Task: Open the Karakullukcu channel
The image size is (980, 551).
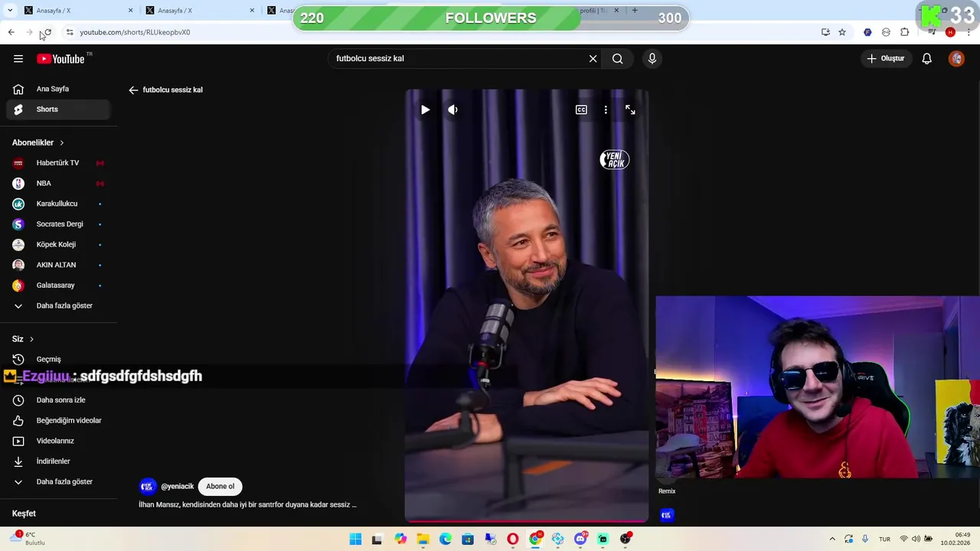Action: click(x=59, y=204)
